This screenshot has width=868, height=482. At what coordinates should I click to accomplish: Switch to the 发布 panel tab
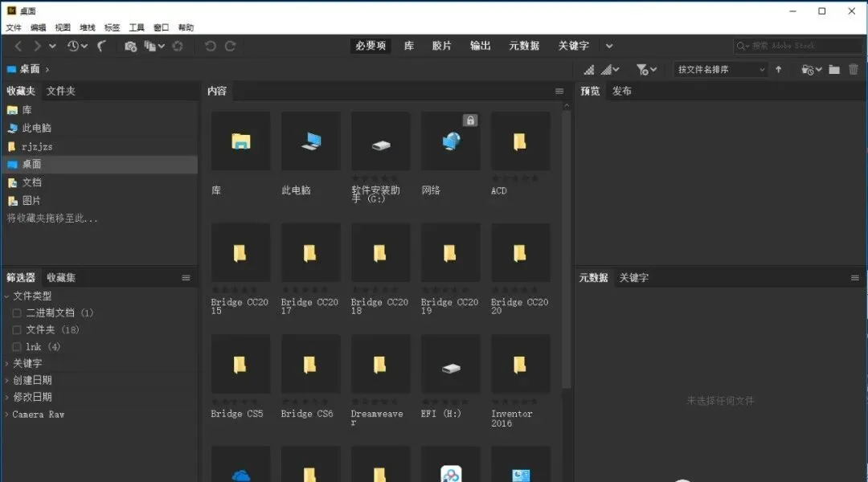[x=621, y=91]
